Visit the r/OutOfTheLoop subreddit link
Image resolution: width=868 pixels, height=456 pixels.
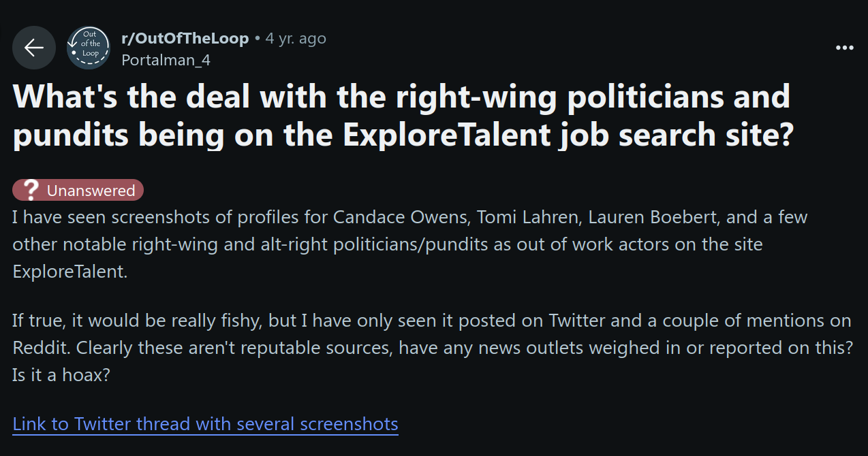coord(185,38)
